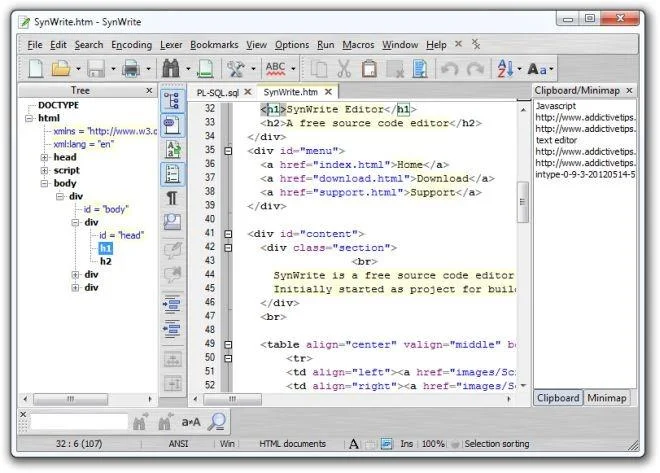Open the Lexer menu

coord(171,45)
